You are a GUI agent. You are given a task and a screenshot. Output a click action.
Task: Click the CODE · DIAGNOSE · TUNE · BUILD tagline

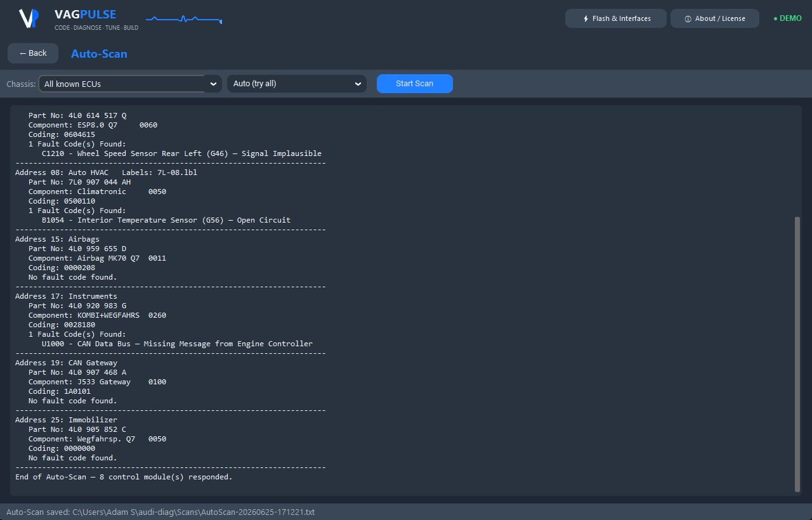pos(96,28)
